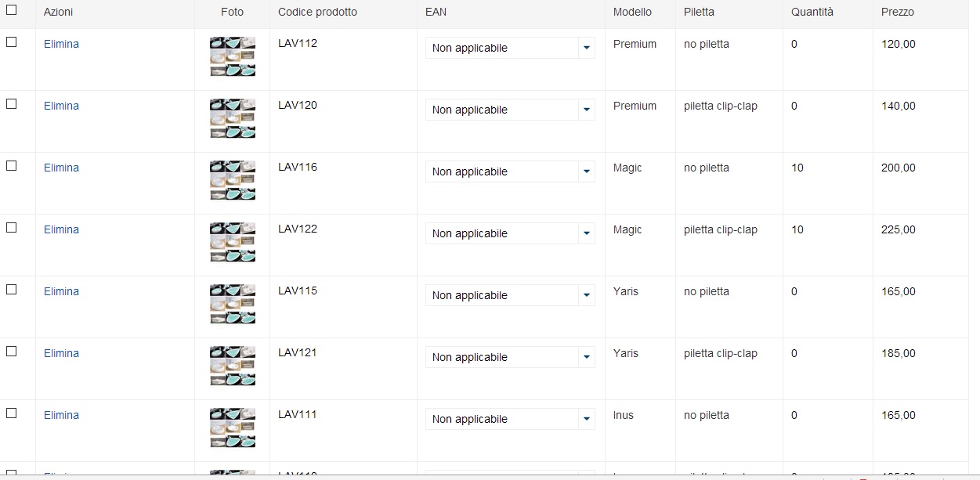
Task: Click the Quantità column header
Action: click(x=812, y=12)
